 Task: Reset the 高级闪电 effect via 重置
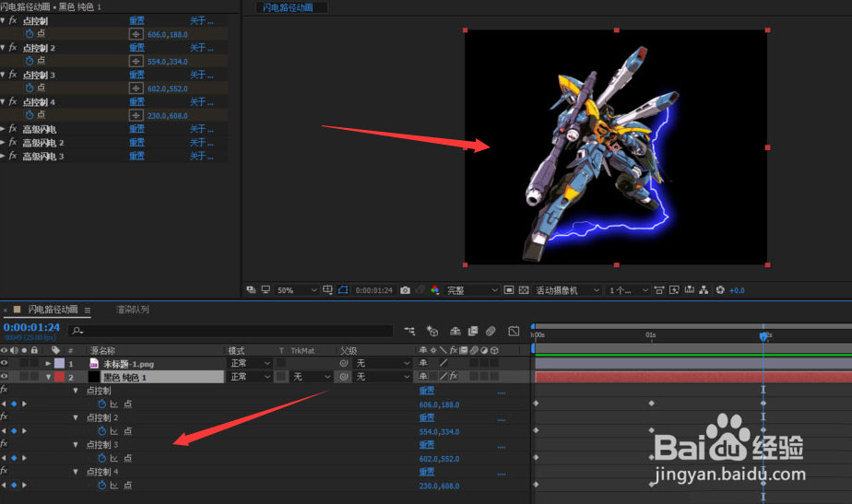pyautogui.click(x=136, y=129)
